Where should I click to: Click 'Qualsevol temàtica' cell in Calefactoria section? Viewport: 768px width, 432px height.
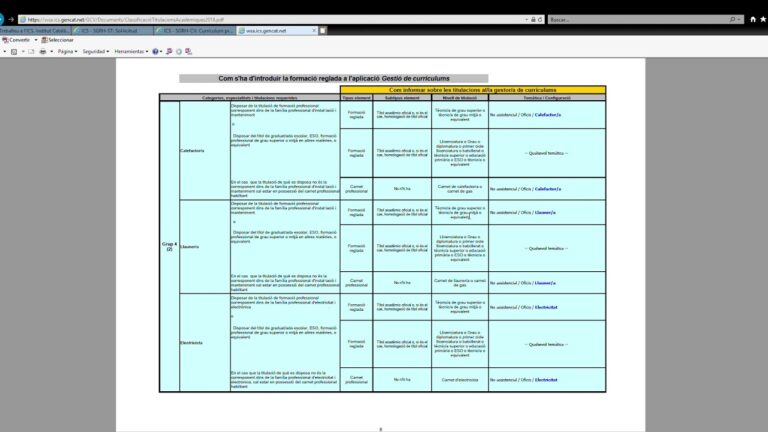coord(547,153)
